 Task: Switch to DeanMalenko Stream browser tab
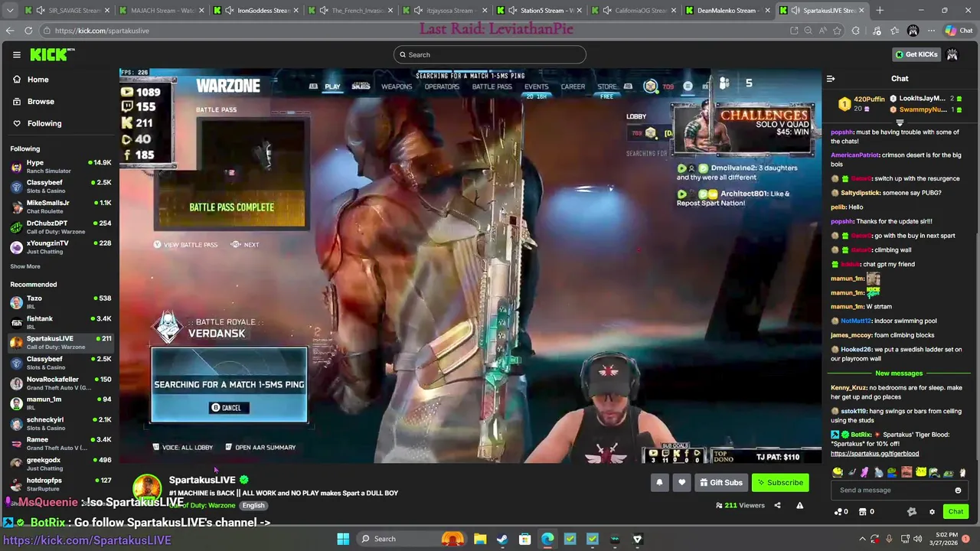727,11
